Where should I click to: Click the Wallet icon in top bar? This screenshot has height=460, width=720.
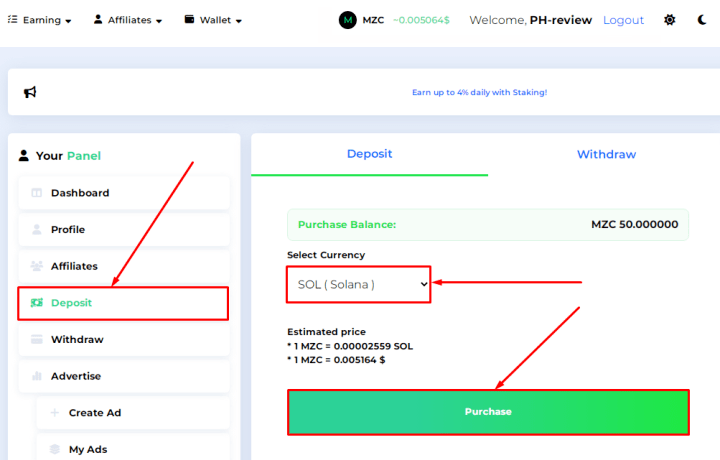point(189,19)
